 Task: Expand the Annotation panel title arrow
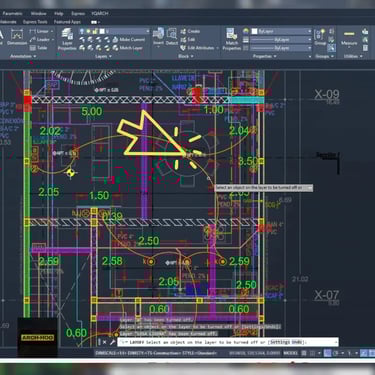tap(23, 56)
